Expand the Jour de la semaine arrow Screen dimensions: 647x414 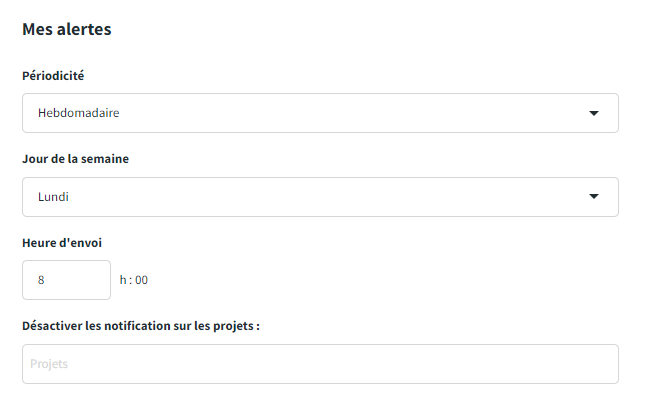(x=594, y=197)
